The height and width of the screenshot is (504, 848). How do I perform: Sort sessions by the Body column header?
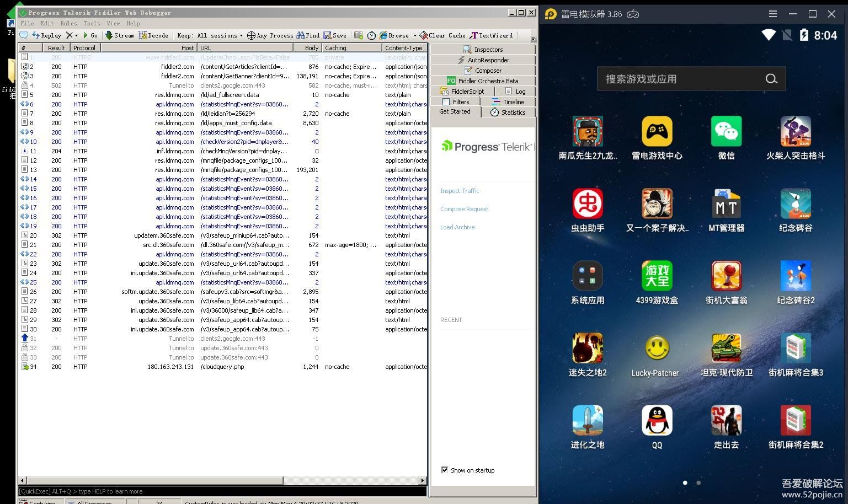307,48
